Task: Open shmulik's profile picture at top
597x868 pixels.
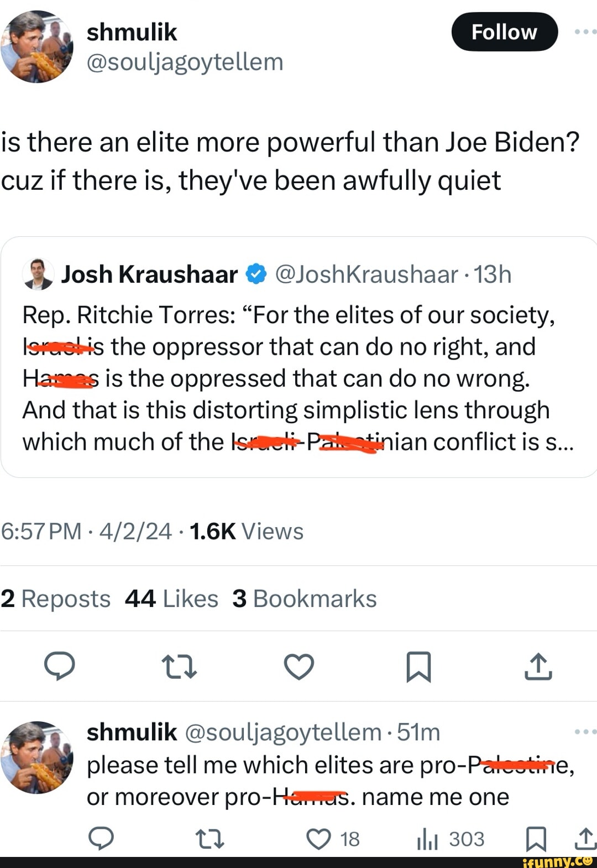Action: [37, 46]
